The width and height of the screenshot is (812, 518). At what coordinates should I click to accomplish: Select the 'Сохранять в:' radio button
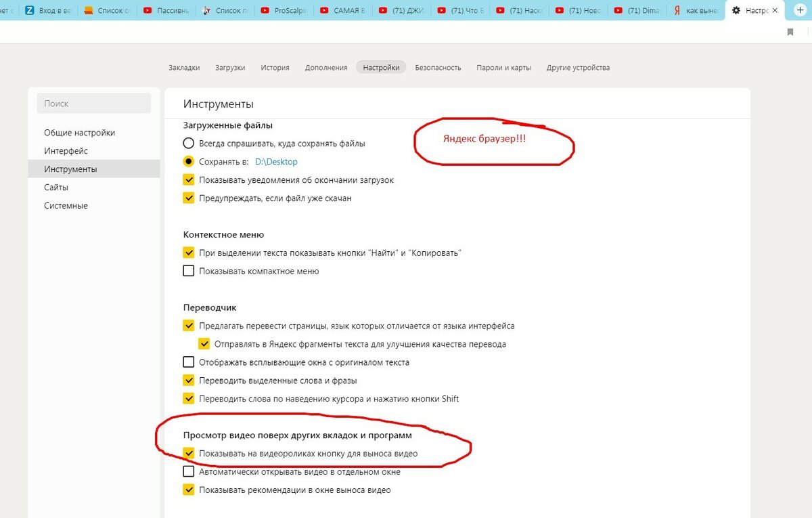[189, 162]
